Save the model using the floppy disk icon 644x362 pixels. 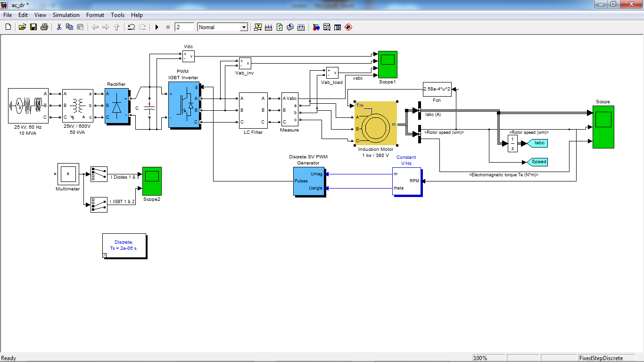tap(33, 27)
